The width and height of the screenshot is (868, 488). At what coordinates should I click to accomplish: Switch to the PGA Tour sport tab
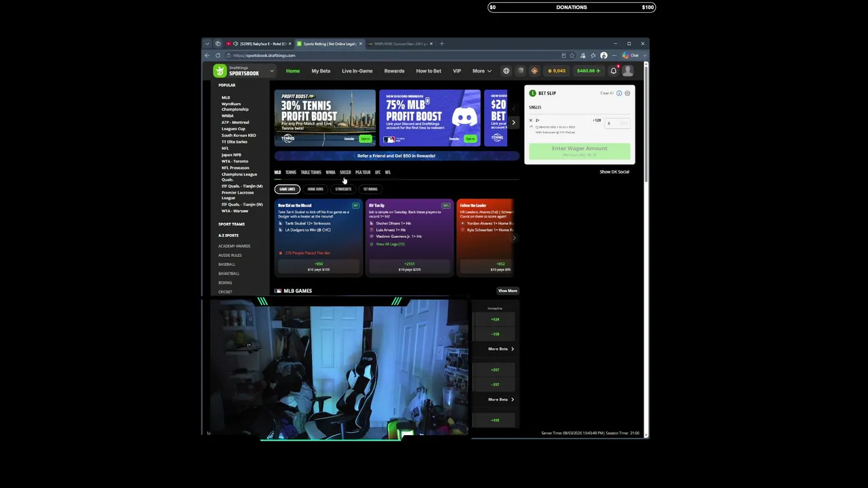click(363, 172)
